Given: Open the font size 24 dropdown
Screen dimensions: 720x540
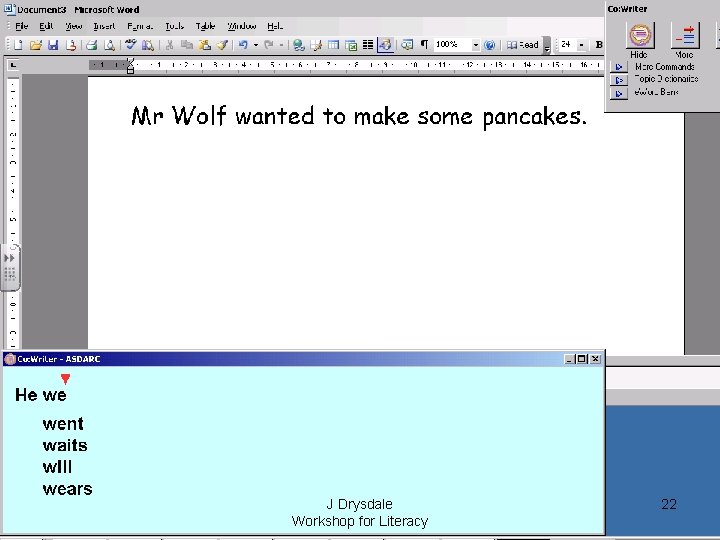Looking at the screenshot, I should (x=581, y=45).
